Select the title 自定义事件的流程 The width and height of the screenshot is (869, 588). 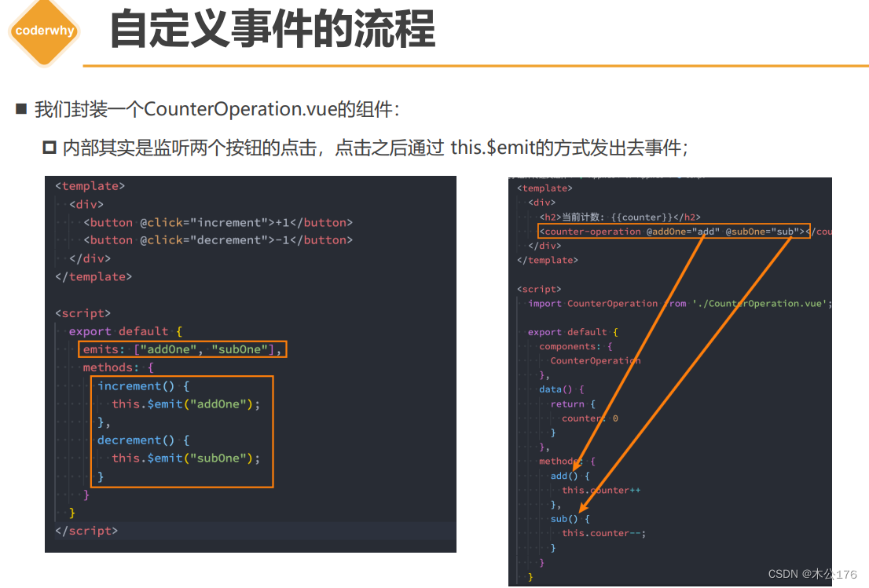pos(271,30)
